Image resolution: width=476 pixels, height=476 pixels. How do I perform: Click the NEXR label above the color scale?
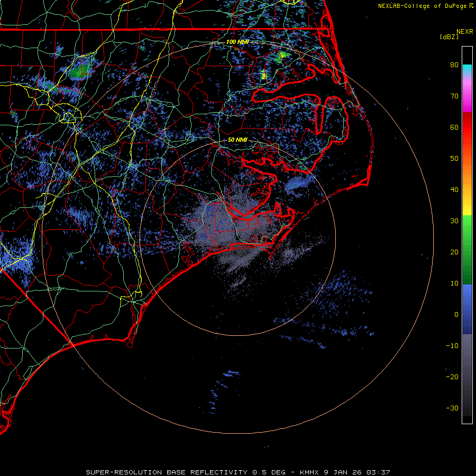465,32
